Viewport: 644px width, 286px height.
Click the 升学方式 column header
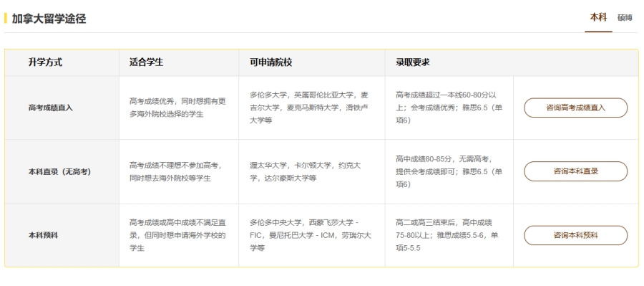click(45, 62)
